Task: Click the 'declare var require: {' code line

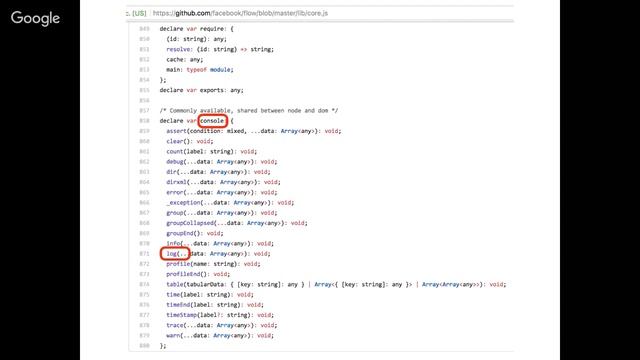Action: point(196,29)
